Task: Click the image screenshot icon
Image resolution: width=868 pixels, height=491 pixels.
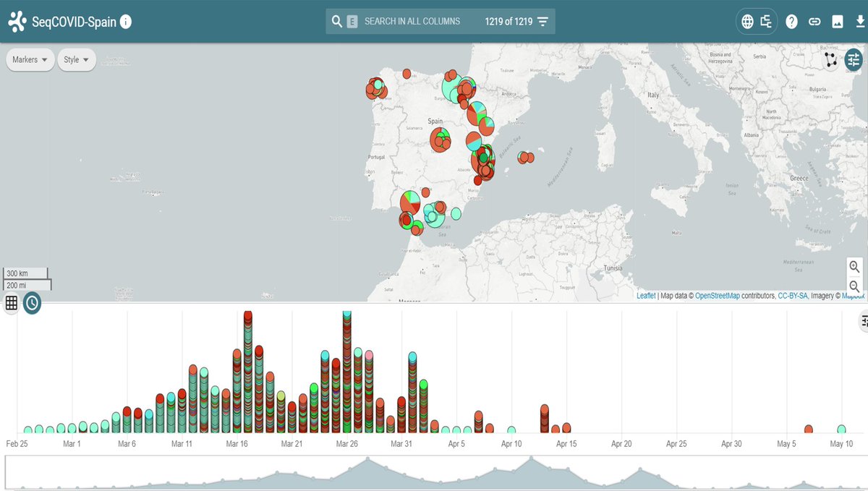Action: pyautogui.click(x=837, y=22)
